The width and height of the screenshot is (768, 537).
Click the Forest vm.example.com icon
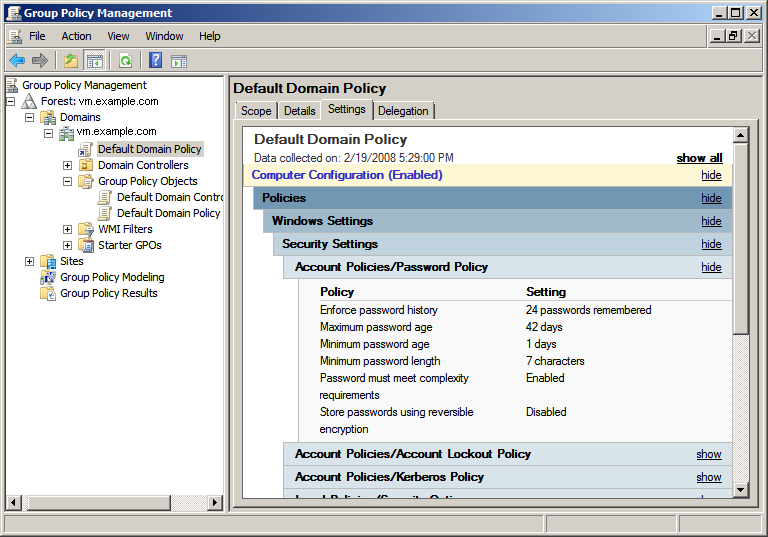coord(29,101)
